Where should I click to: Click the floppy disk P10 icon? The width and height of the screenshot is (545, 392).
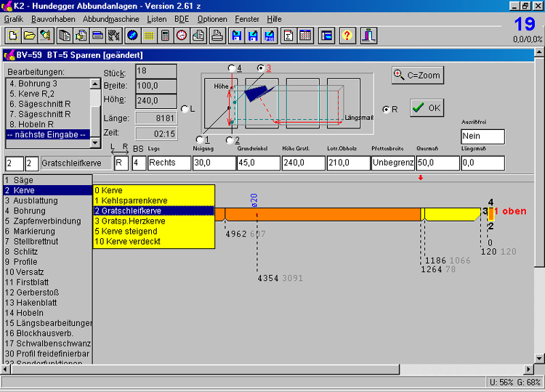269,36
